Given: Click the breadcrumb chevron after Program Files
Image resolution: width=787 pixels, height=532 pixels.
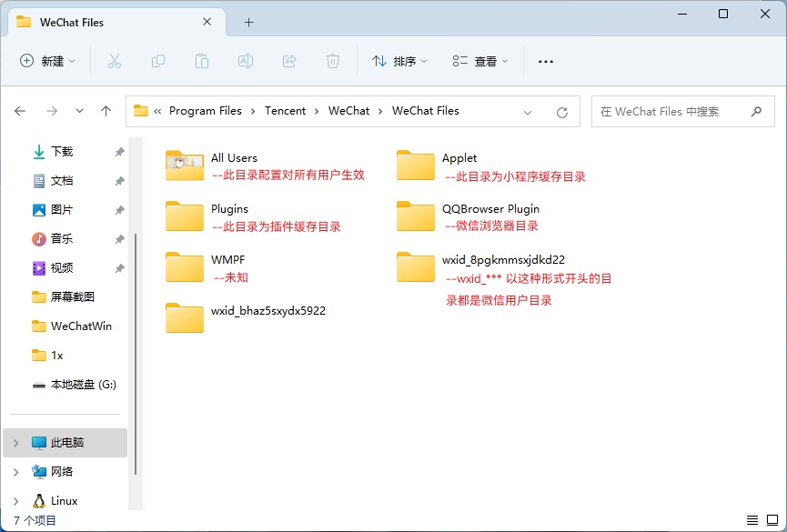Looking at the screenshot, I should pyautogui.click(x=253, y=111).
